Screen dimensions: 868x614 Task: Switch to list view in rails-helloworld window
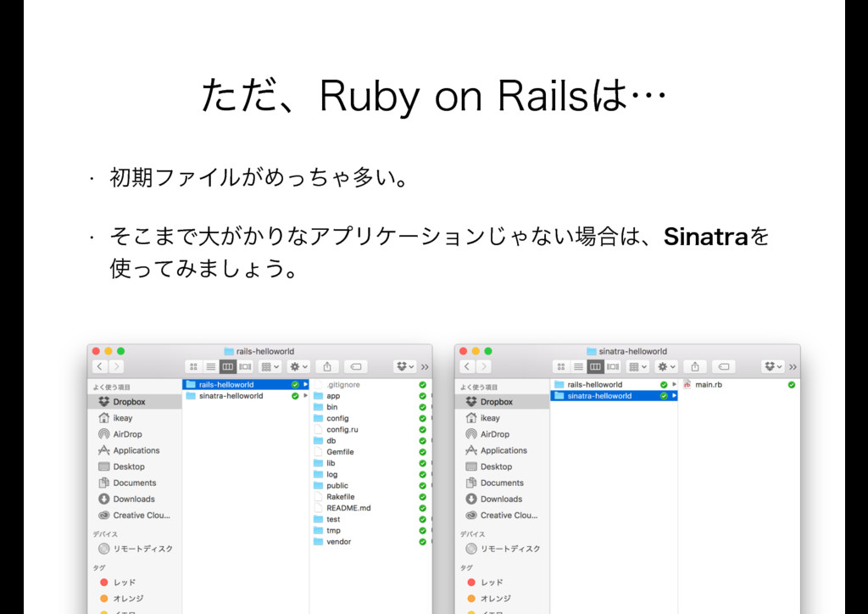point(210,366)
